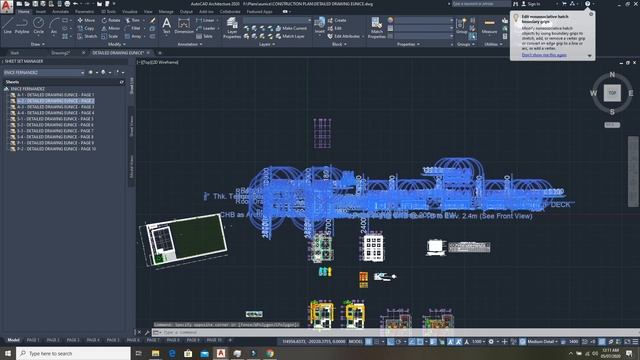Expand the Block panel dropdown

(x=339, y=44)
